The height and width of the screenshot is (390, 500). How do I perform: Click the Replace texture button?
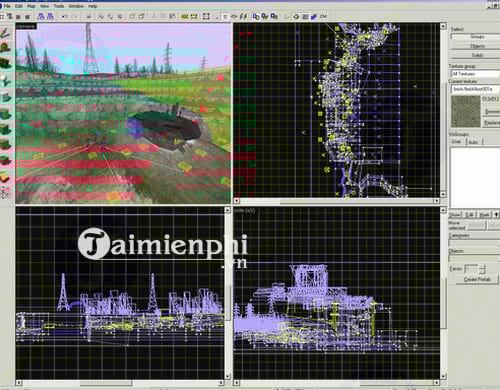tap(492, 123)
